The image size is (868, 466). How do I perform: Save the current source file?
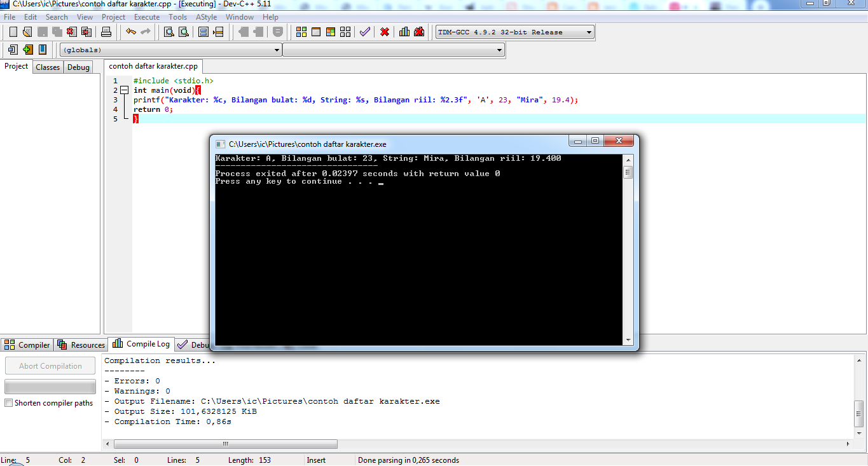(x=42, y=32)
